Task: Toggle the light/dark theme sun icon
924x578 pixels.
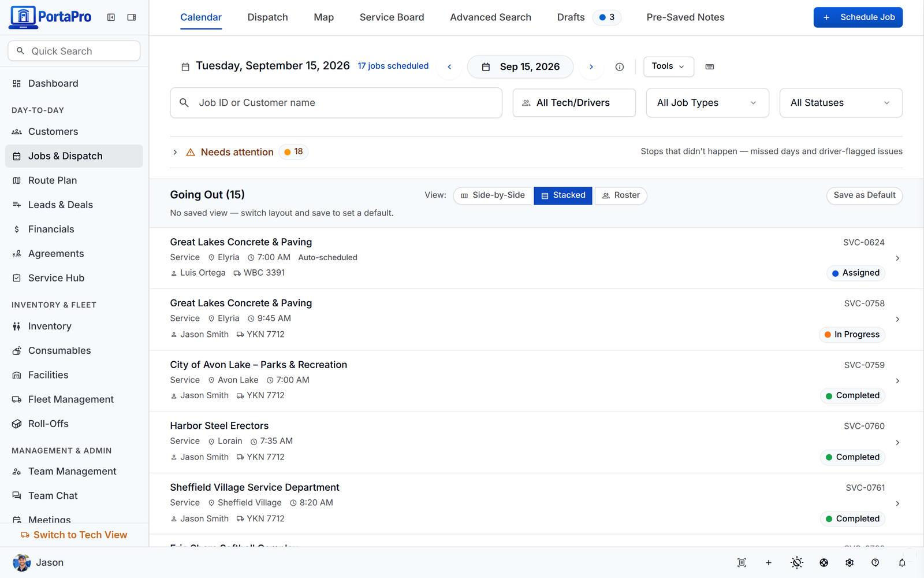Action: 797,562
